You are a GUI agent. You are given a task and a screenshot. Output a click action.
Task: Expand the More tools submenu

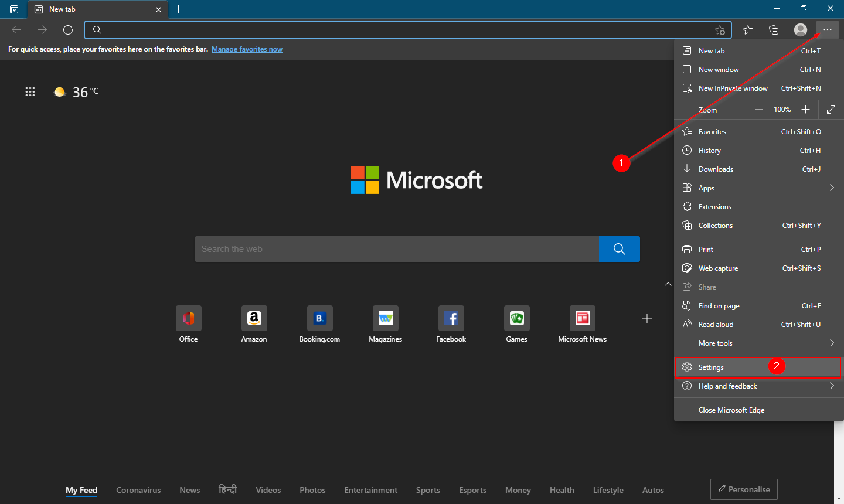click(x=759, y=343)
